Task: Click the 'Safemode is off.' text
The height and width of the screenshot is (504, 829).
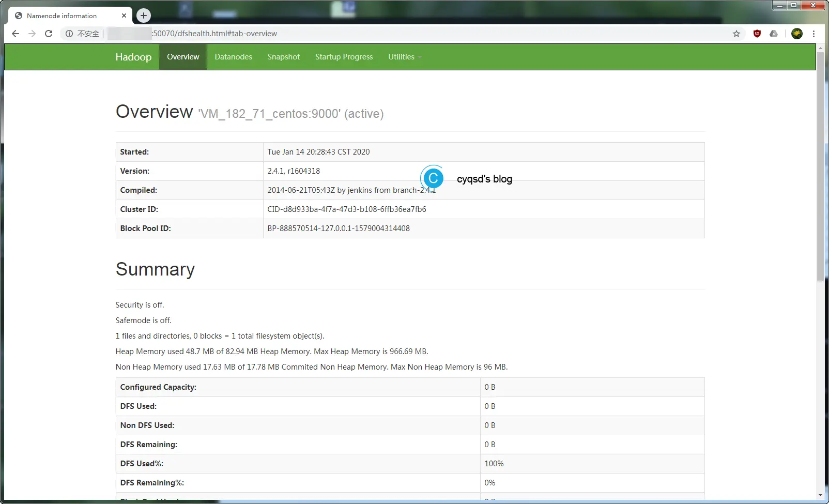Action: coord(143,320)
